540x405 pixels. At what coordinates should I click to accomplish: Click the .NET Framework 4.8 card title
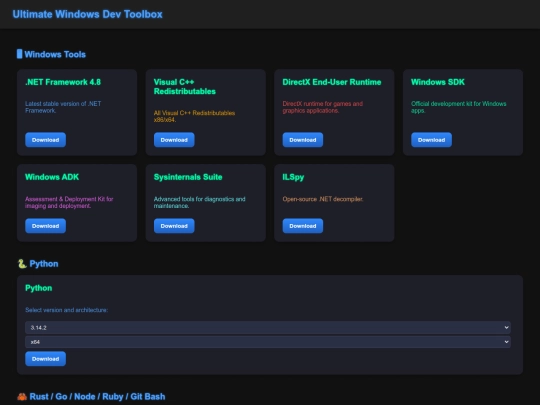[x=63, y=82]
